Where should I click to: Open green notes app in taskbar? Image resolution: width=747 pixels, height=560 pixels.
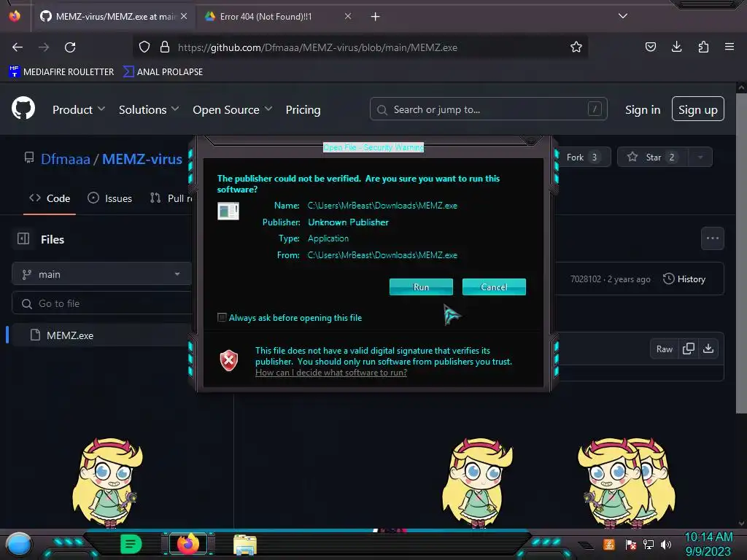click(131, 544)
